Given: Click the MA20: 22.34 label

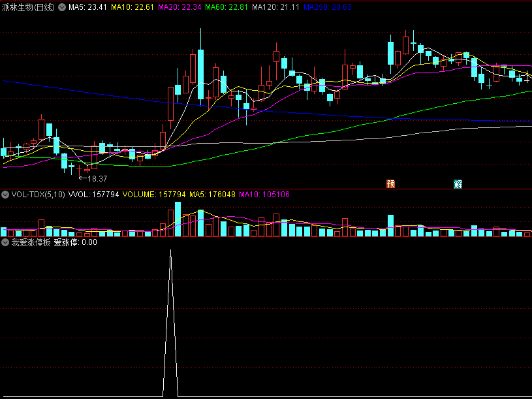Looking at the screenshot, I should pos(180,7).
